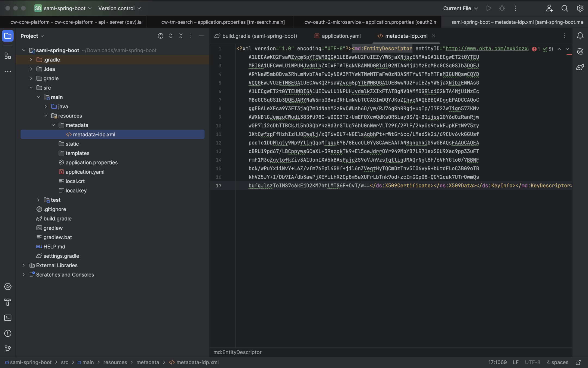
Task: Open the Services run tool window
Action: (x=8, y=287)
